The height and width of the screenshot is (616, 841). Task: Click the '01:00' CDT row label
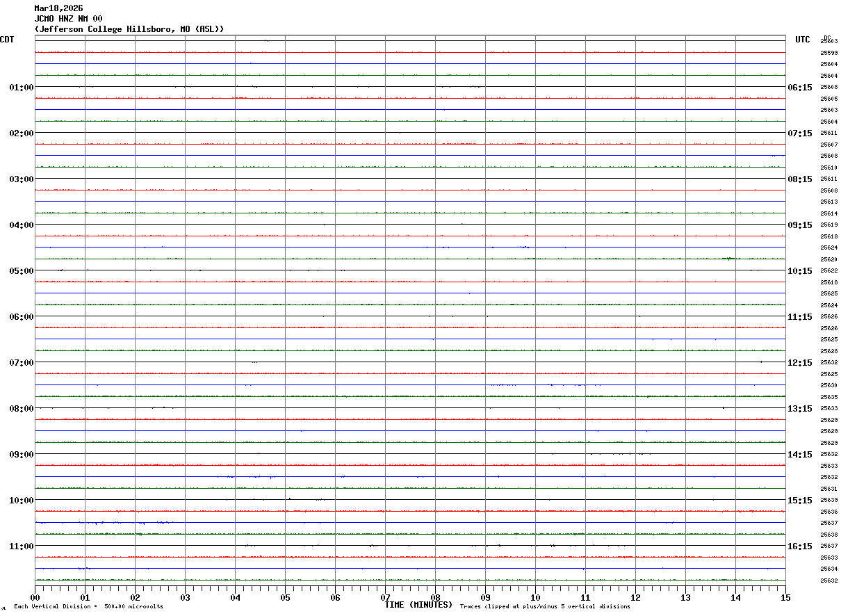[x=22, y=88]
